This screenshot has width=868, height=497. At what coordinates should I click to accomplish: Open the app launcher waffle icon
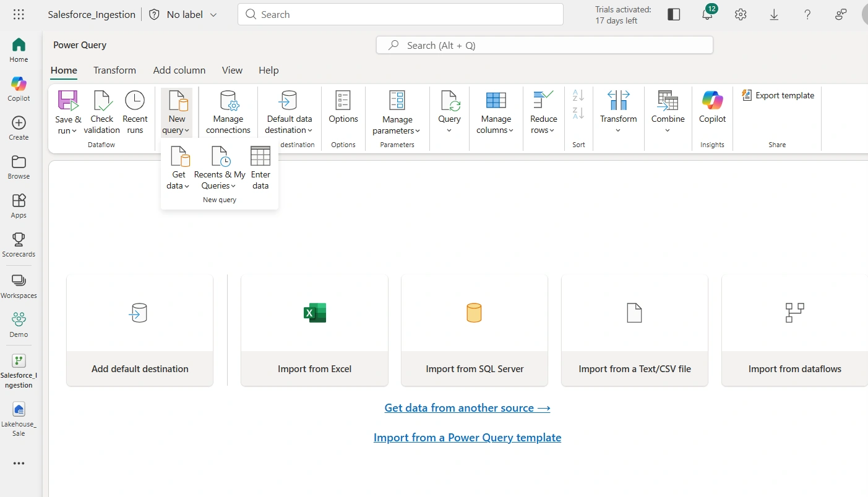[19, 14]
